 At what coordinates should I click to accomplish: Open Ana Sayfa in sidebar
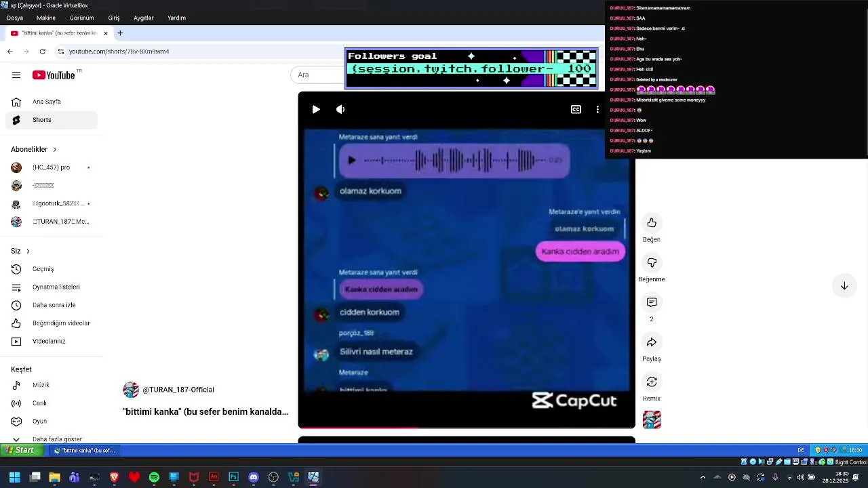pos(52,102)
